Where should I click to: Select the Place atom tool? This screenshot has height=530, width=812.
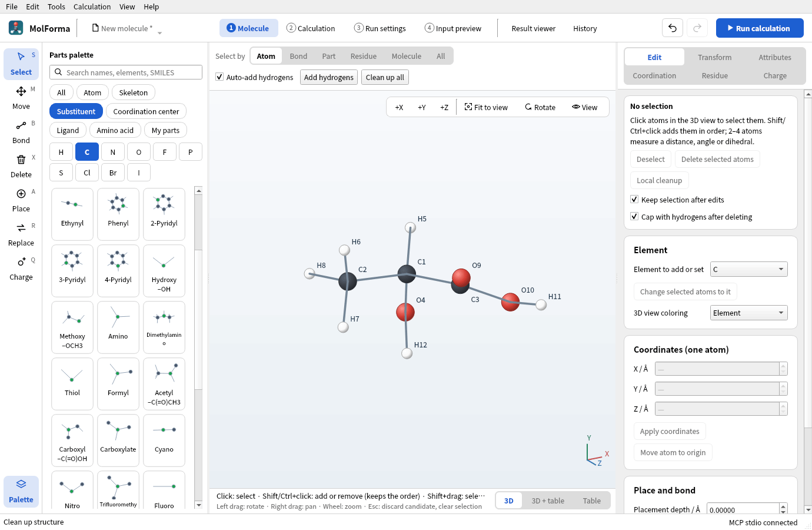pyautogui.click(x=21, y=200)
